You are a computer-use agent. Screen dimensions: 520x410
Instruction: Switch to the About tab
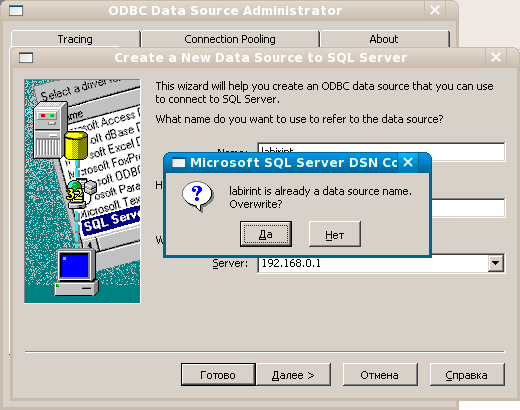tap(384, 39)
